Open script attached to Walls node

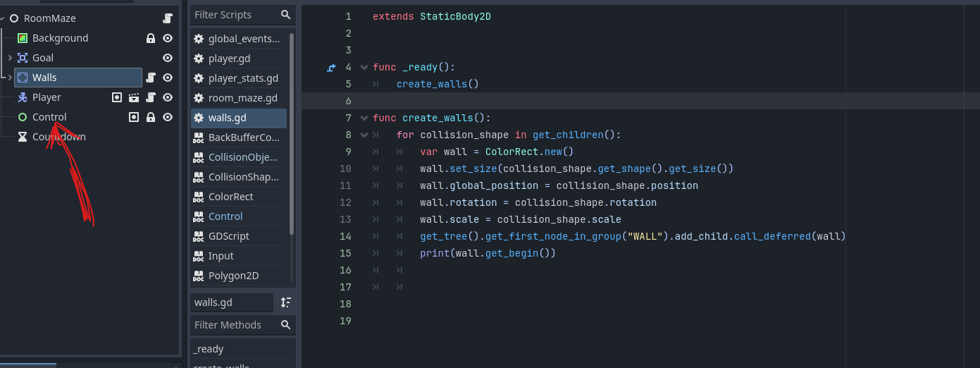(x=151, y=78)
